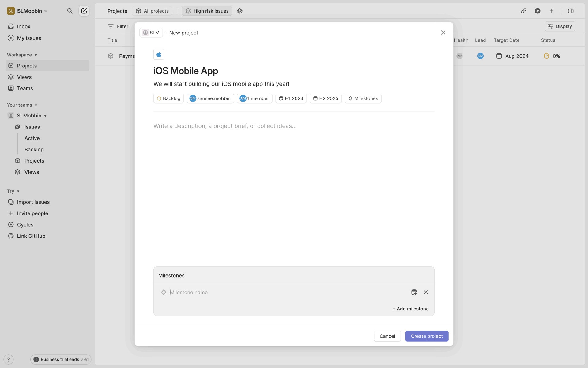Toggle the right sidebar panel icon
The width and height of the screenshot is (588, 368).
coord(571,11)
